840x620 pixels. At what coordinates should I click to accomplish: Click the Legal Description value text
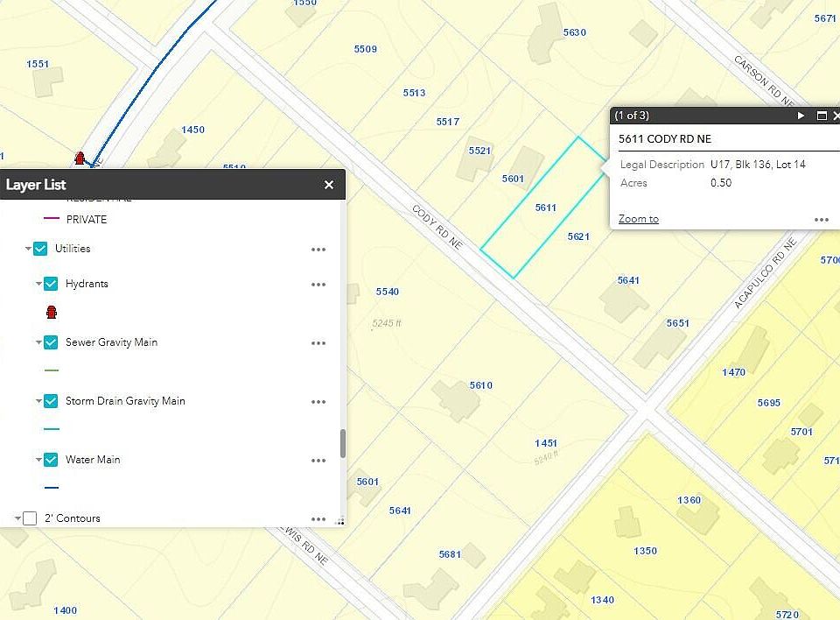point(758,164)
